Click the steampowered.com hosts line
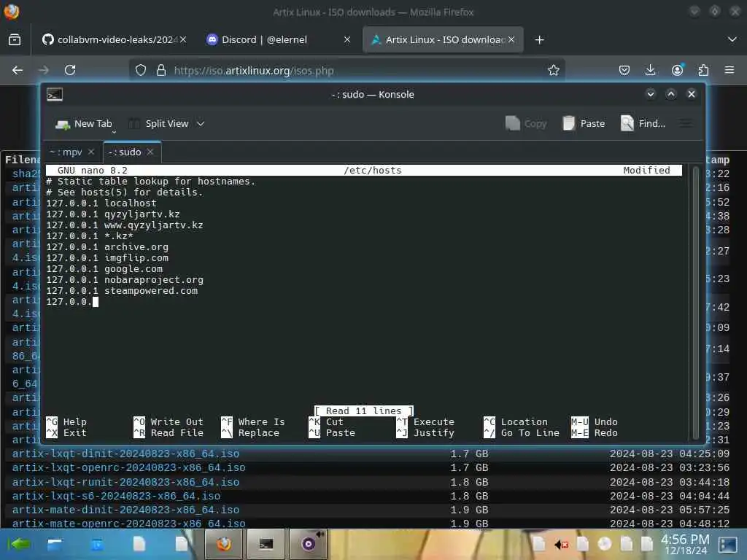747x560 pixels. click(x=122, y=291)
